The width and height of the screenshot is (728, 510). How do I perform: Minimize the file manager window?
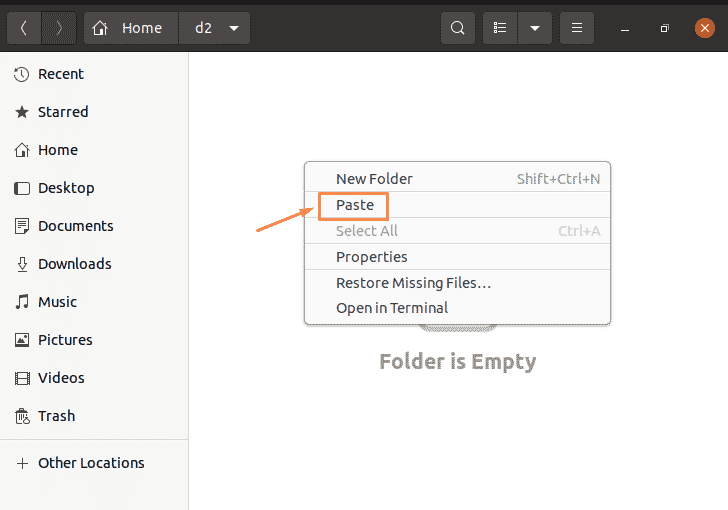[x=625, y=29]
